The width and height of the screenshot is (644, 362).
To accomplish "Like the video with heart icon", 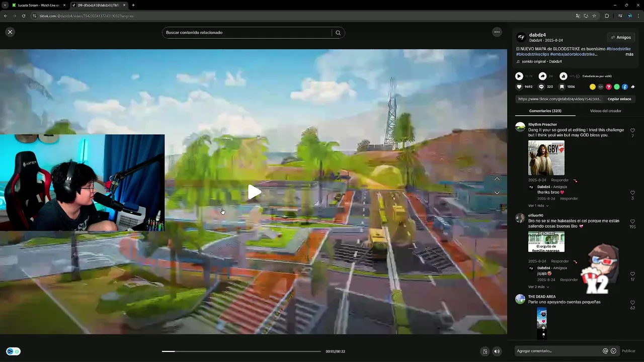I will 519,86.
